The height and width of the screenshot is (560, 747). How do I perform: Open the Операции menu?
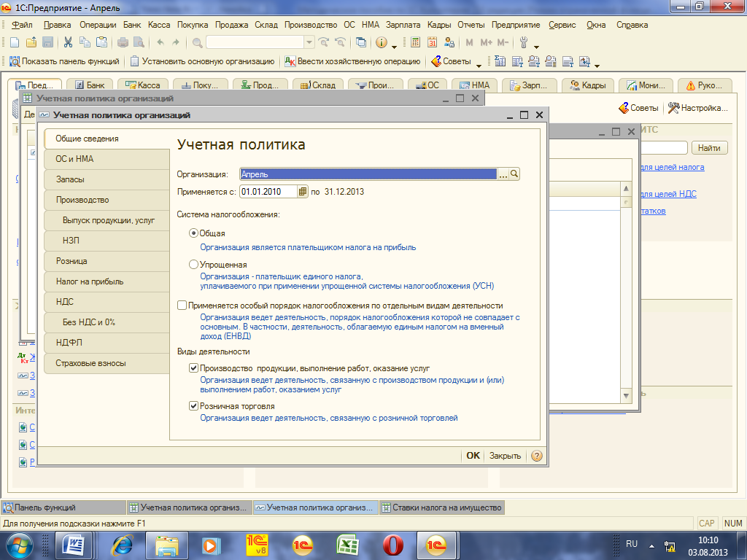(x=98, y=25)
